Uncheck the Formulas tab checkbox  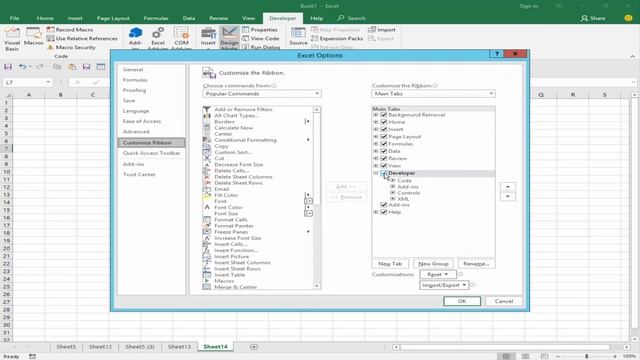(384, 144)
